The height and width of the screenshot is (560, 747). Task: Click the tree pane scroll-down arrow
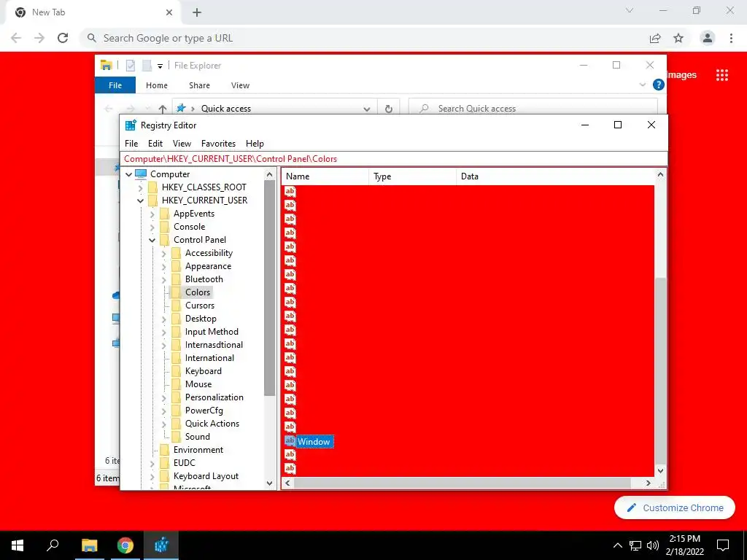tap(270, 483)
